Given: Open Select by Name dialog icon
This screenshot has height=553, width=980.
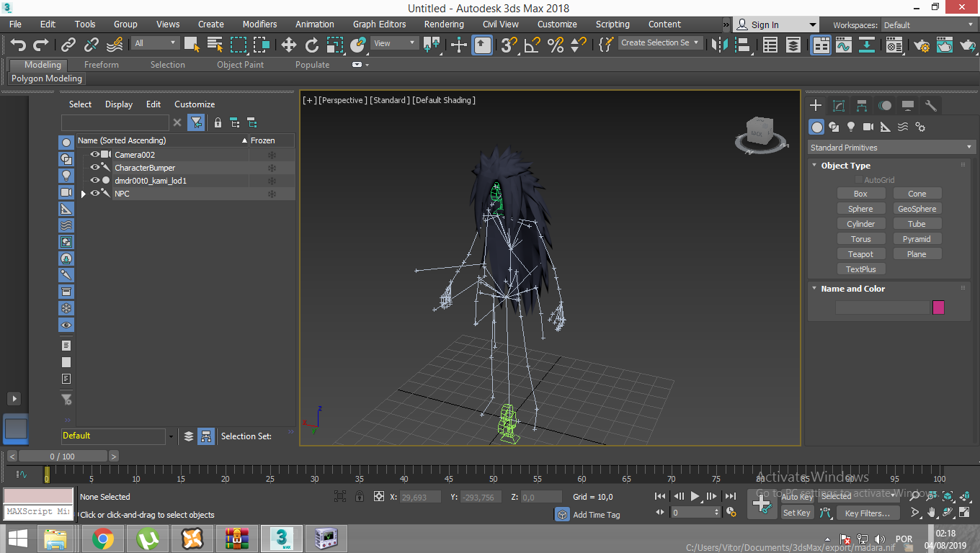Looking at the screenshot, I should pyautogui.click(x=215, y=45).
